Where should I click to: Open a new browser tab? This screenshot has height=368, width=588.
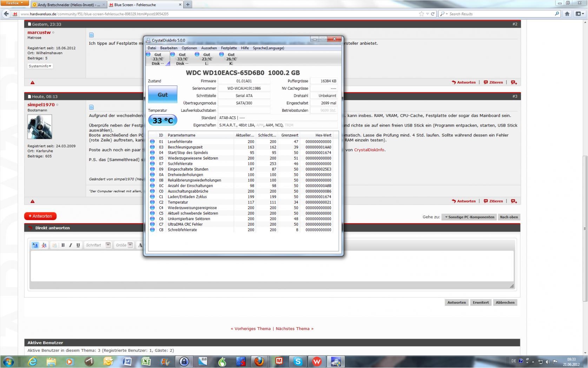click(188, 5)
